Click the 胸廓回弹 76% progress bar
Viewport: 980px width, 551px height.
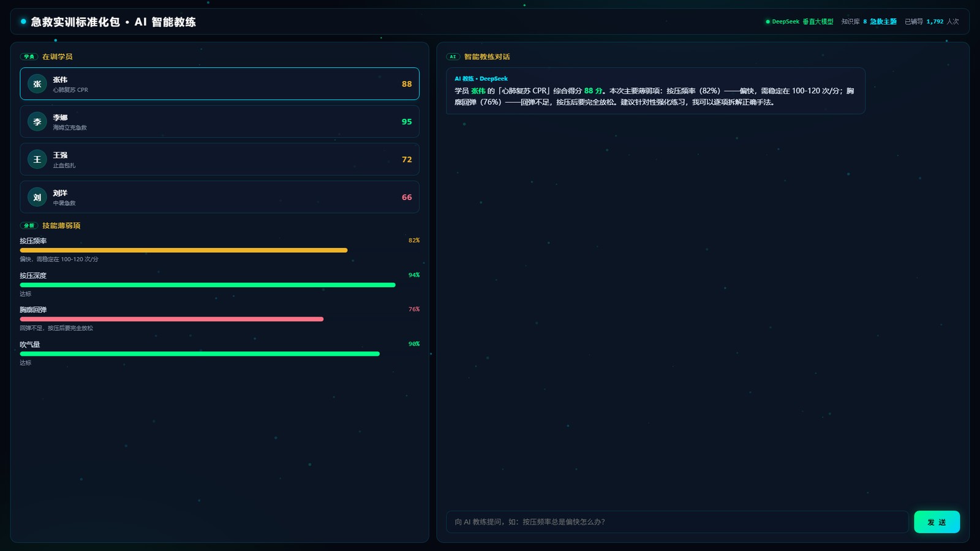[219, 319]
